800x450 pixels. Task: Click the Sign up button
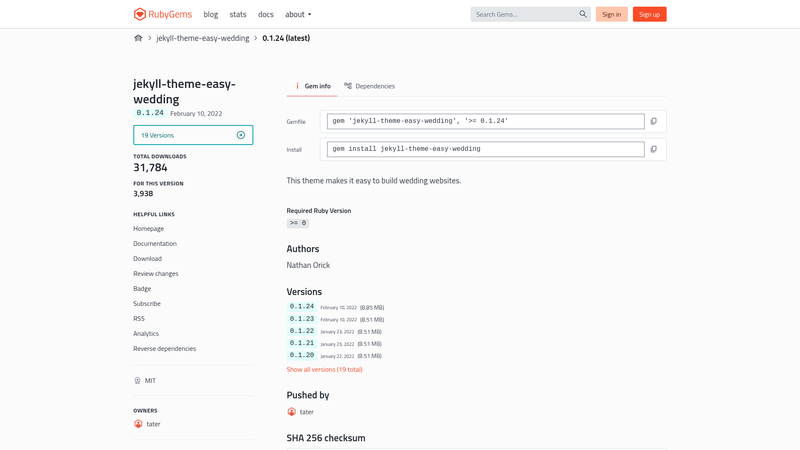click(x=649, y=14)
